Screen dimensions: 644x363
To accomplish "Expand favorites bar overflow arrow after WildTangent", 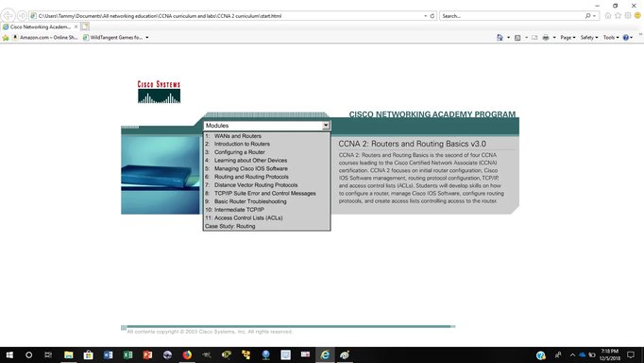I will coord(147,38).
